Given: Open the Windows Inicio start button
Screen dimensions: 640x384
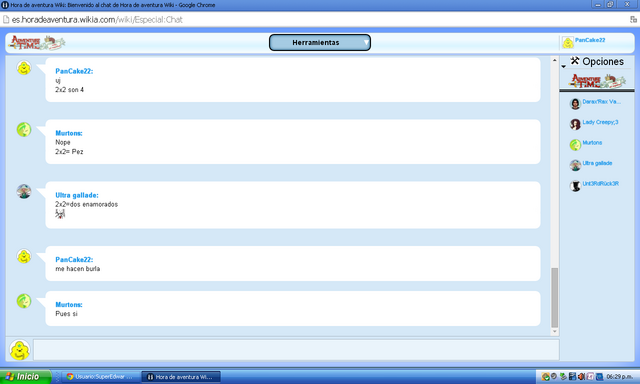Looking at the screenshot, I should pyautogui.click(x=25, y=376).
